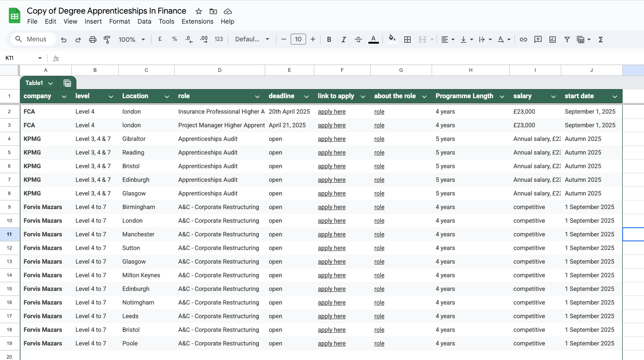Open the File menu
The height and width of the screenshot is (360, 644).
tap(32, 21)
